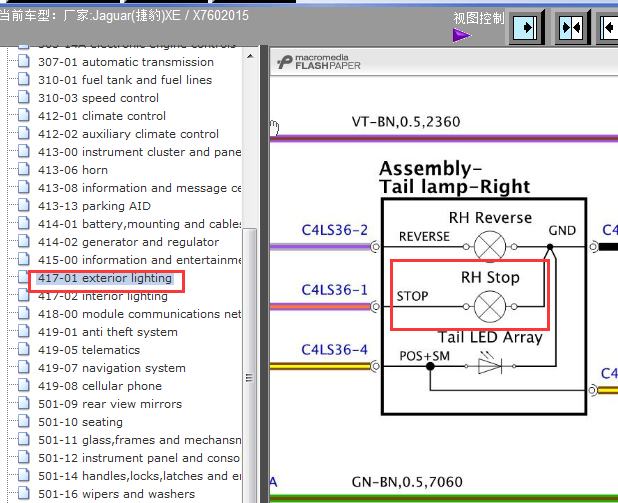Open 419-07 navigation system
The height and width of the screenshot is (503, 618).
click(x=112, y=368)
